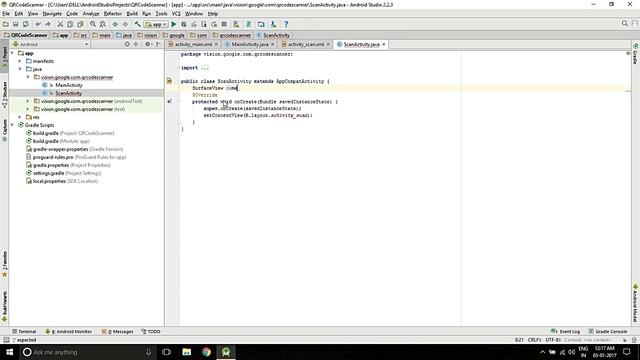The width and height of the screenshot is (640, 360).
Task: Click the Copy toolbar icon
Action: coord(70,24)
